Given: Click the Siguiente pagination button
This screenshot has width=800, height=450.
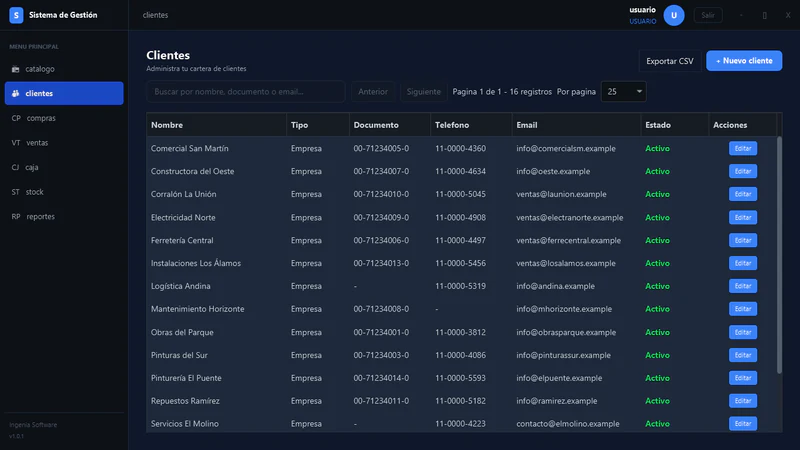Looking at the screenshot, I should click(x=423, y=92).
